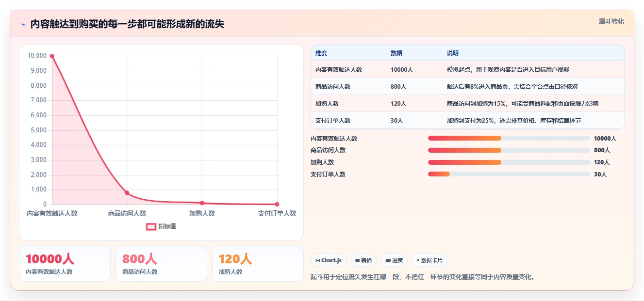
Task: Click the 120人 data card
Action: (258, 264)
